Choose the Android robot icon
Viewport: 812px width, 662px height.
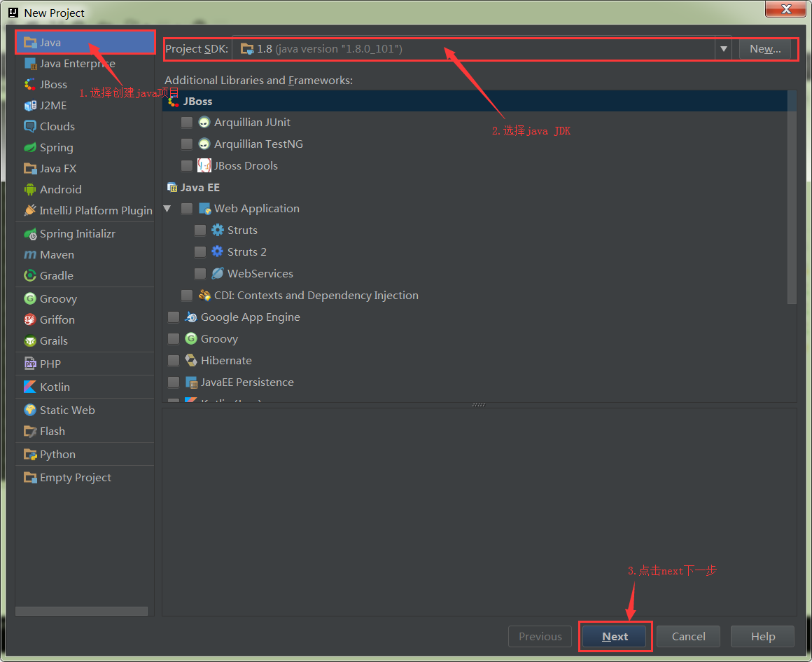pyautogui.click(x=30, y=190)
